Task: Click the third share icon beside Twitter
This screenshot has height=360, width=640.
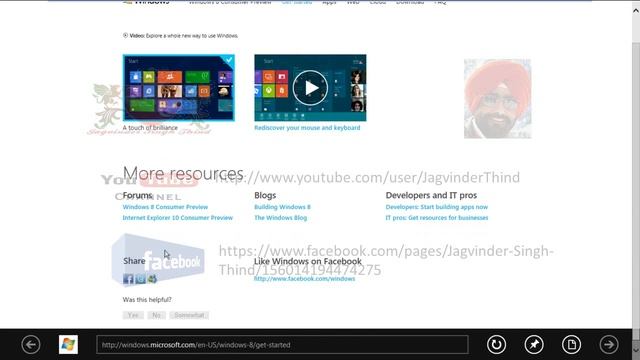Action: click(x=152, y=279)
